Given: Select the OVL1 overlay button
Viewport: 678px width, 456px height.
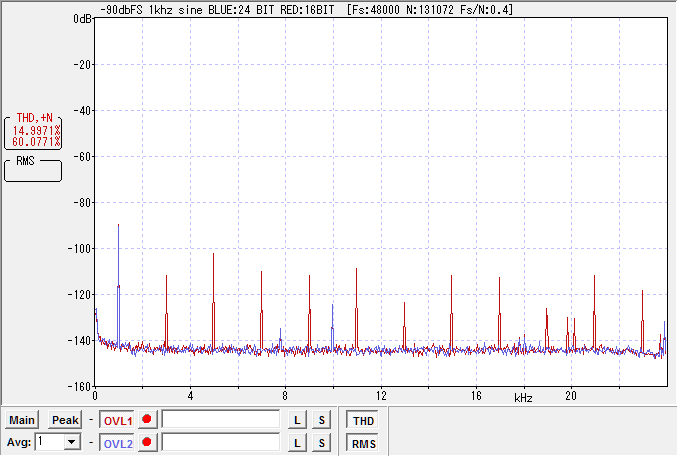Looking at the screenshot, I should pyautogui.click(x=118, y=420).
